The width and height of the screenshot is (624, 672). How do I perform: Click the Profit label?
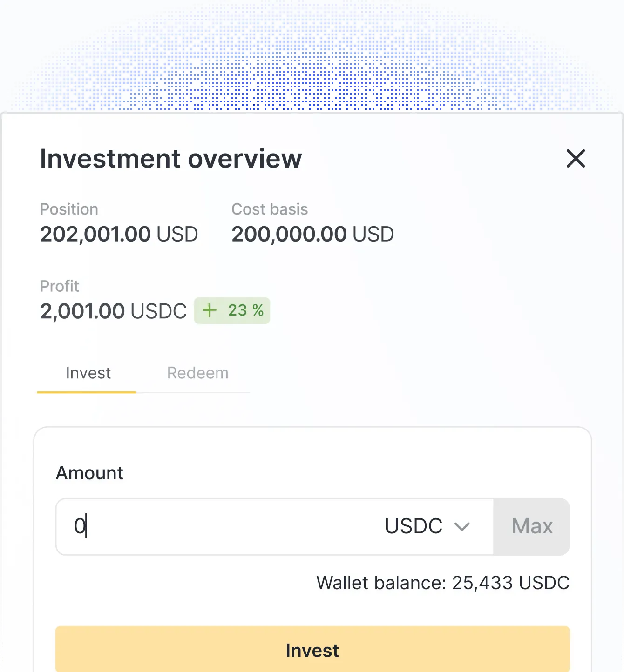click(x=60, y=286)
